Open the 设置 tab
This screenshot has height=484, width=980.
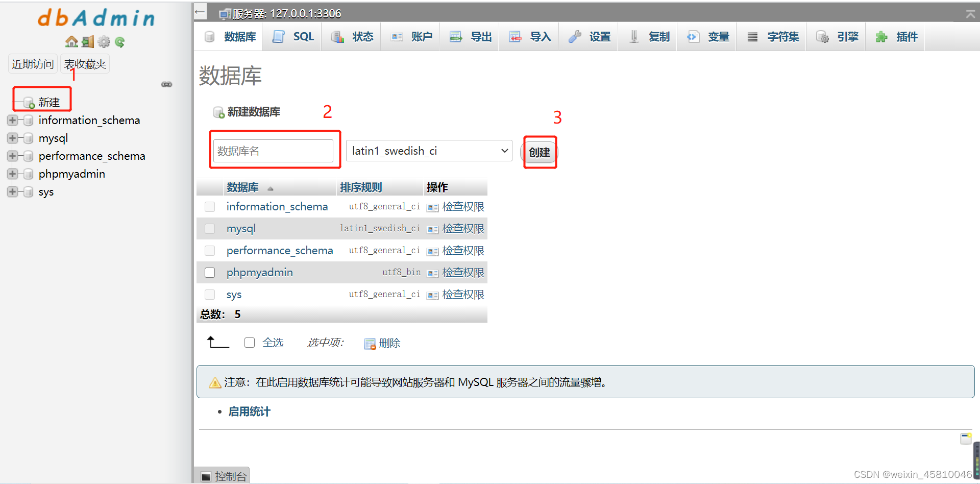coord(588,37)
